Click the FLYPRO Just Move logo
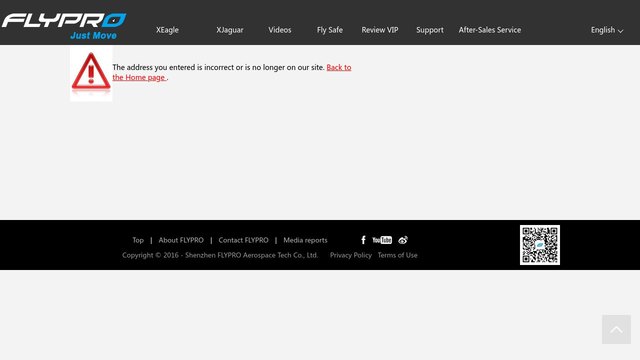 (64, 26)
